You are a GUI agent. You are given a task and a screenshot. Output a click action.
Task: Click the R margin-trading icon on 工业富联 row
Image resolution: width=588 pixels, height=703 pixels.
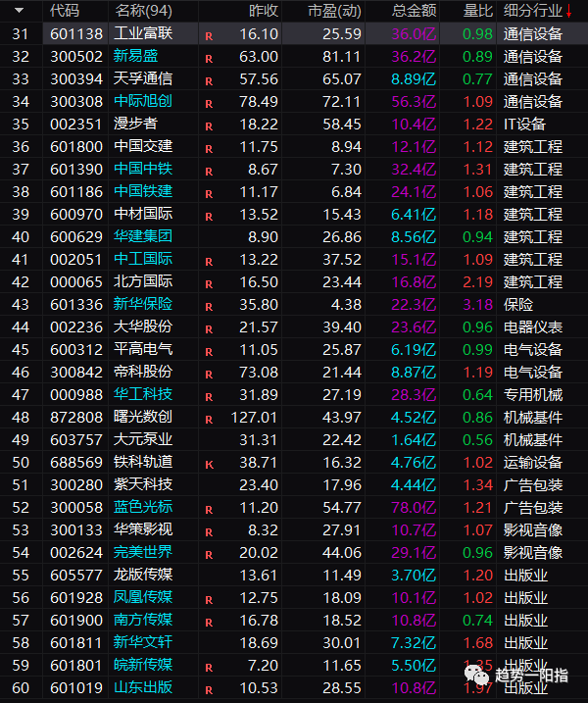(209, 36)
